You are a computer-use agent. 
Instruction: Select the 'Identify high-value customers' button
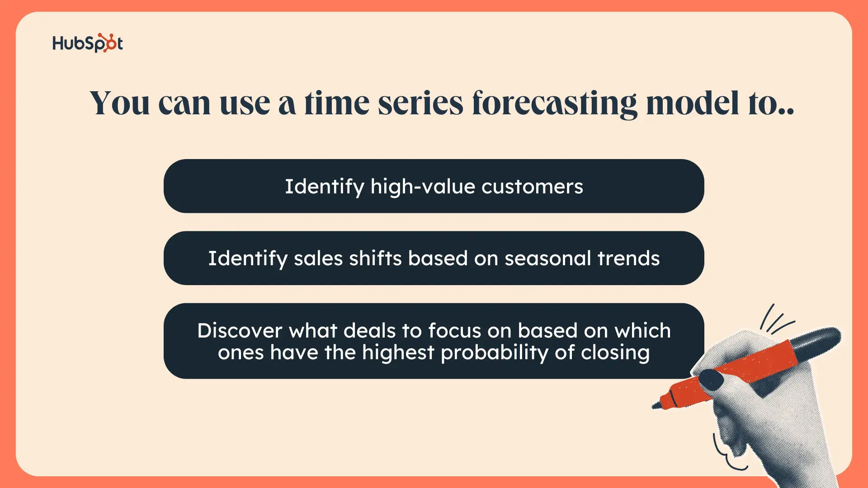(434, 186)
